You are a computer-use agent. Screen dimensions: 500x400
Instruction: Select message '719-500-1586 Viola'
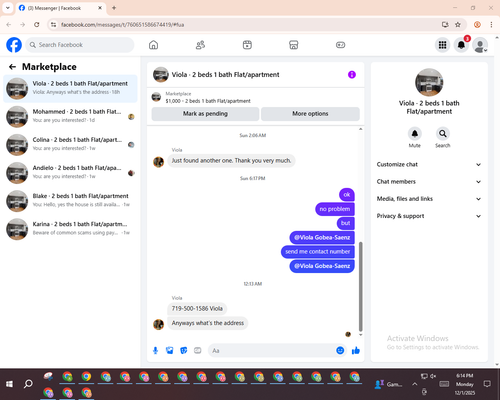(x=197, y=309)
